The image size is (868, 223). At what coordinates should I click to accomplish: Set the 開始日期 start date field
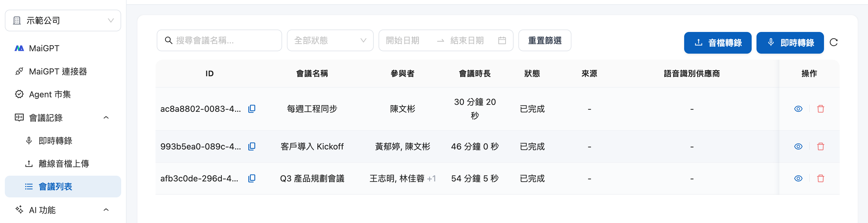coord(407,40)
